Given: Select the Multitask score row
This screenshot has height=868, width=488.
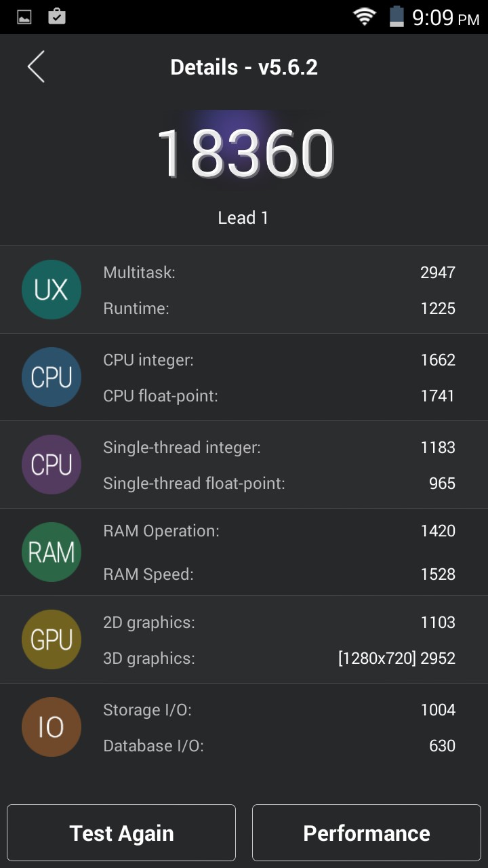Looking at the screenshot, I should pyautogui.click(x=279, y=273).
